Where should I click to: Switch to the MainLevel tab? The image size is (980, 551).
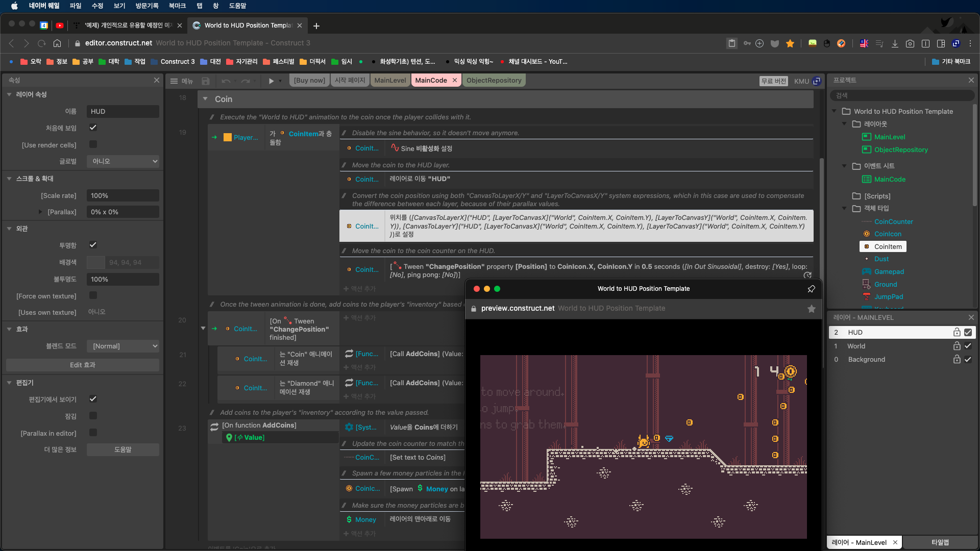click(x=390, y=81)
